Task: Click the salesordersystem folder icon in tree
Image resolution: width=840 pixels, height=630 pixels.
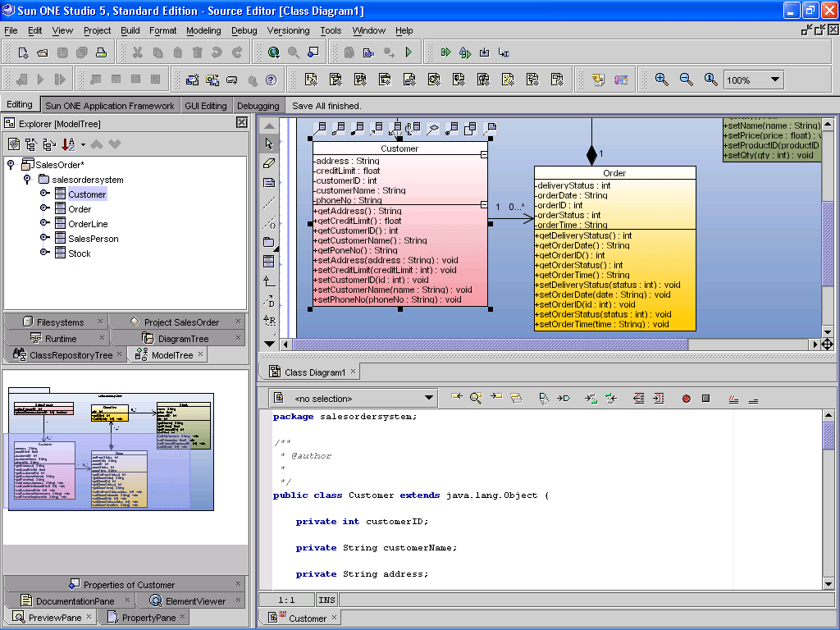Action: pyautogui.click(x=44, y=180)
